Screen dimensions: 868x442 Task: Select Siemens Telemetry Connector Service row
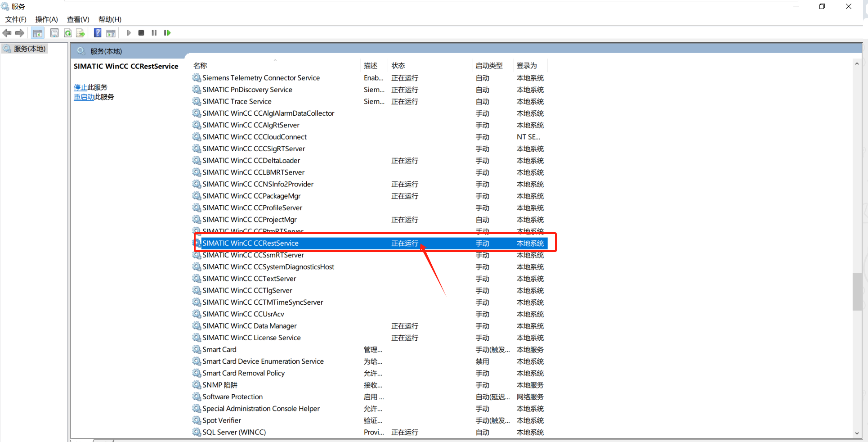[369, 78]
